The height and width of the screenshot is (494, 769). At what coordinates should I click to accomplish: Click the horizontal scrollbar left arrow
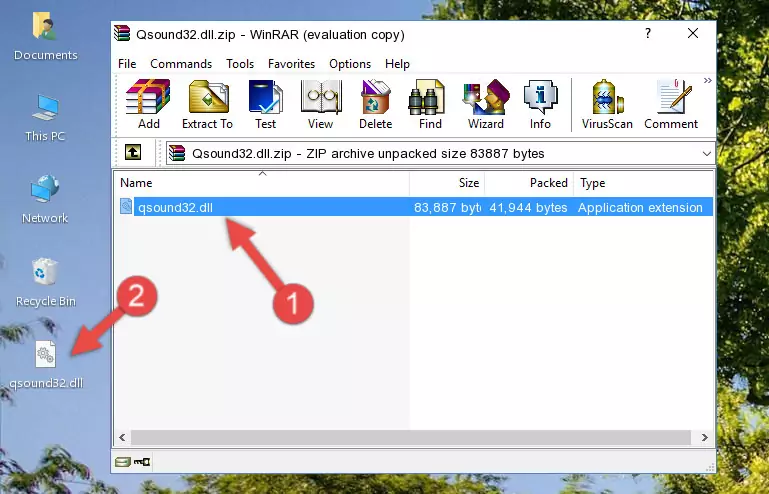pyautogui.click(x=123, y=437)
